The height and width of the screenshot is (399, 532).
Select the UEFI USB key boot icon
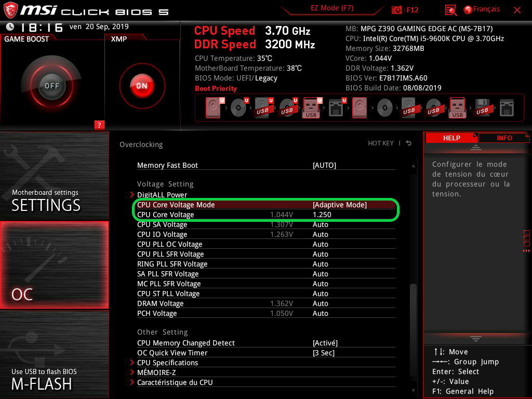312,108
